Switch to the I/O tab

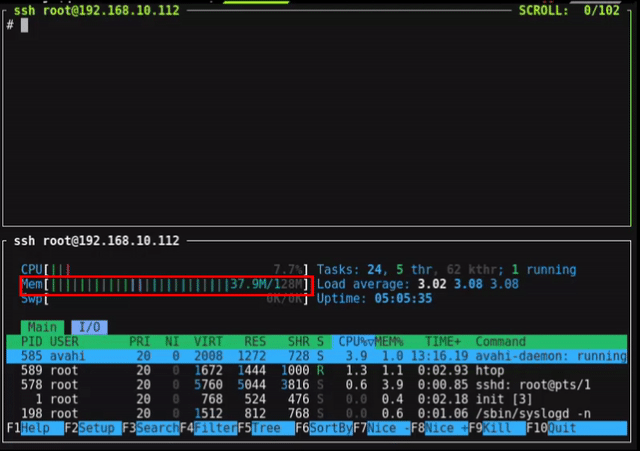coord(92,327)
